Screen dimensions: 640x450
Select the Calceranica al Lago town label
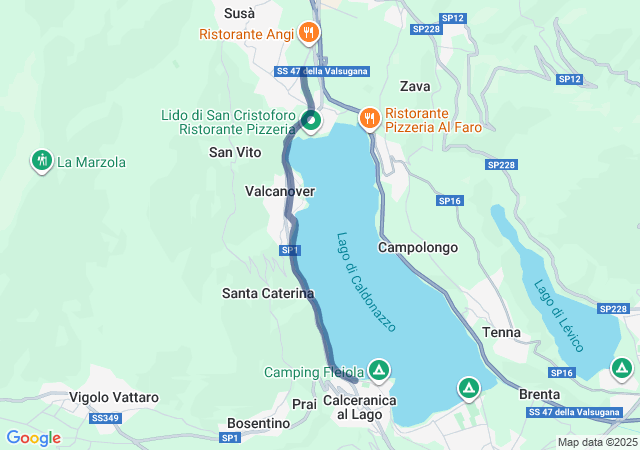[x=360, y=408]
